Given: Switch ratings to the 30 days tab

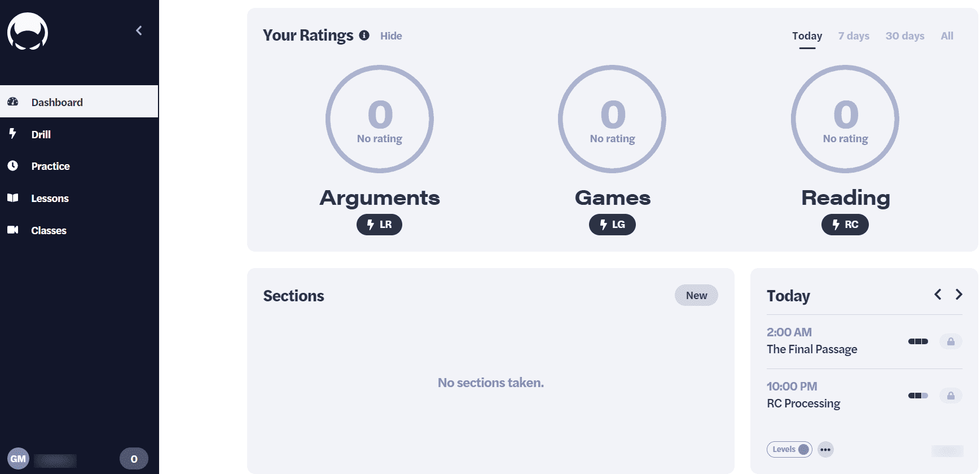Looking at the screenshot, I should tap(905, 36).
